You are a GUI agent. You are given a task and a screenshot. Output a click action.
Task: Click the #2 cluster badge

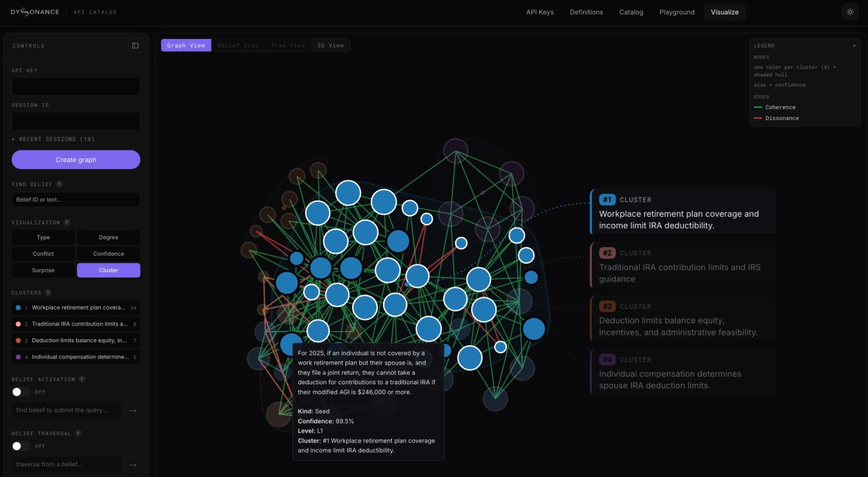[607, 253]
